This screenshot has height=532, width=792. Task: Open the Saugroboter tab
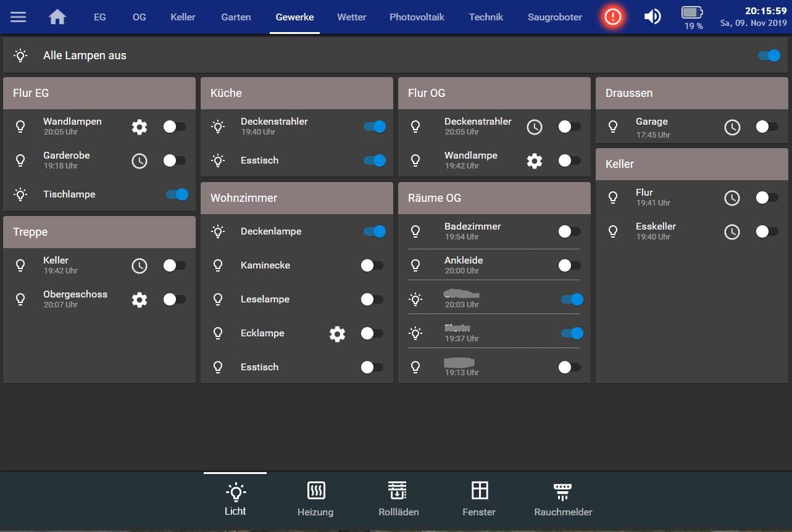555,17
